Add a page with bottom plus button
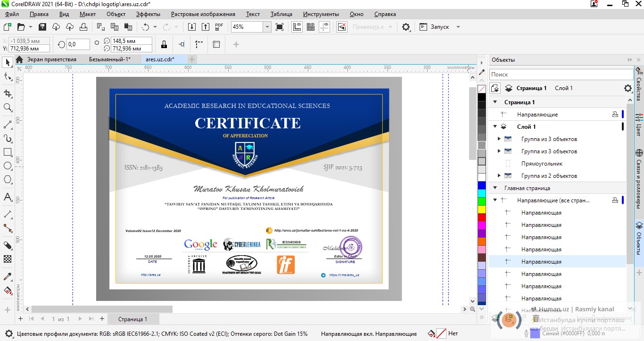This screenshot has height=341, width=644. [x=102, y=319]
